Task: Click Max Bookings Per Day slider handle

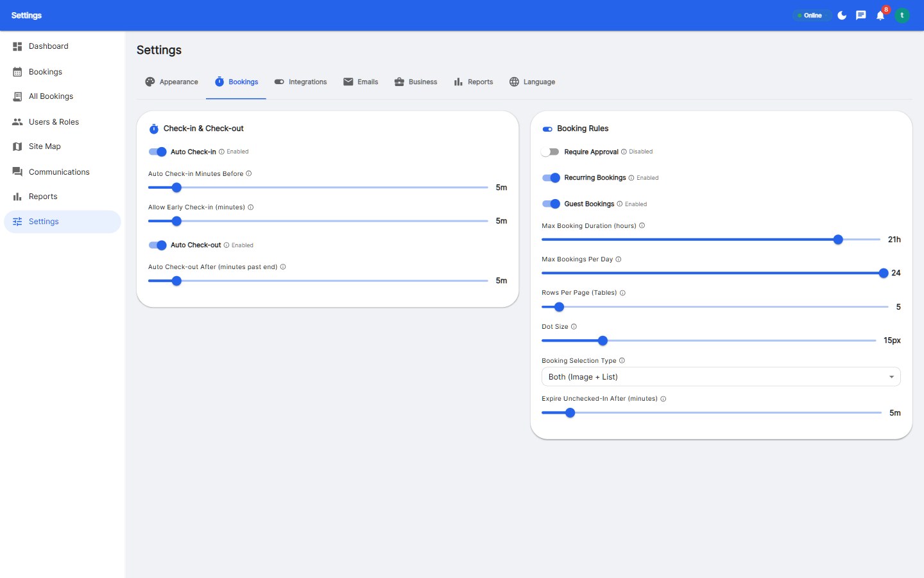Action: point(884,273)
